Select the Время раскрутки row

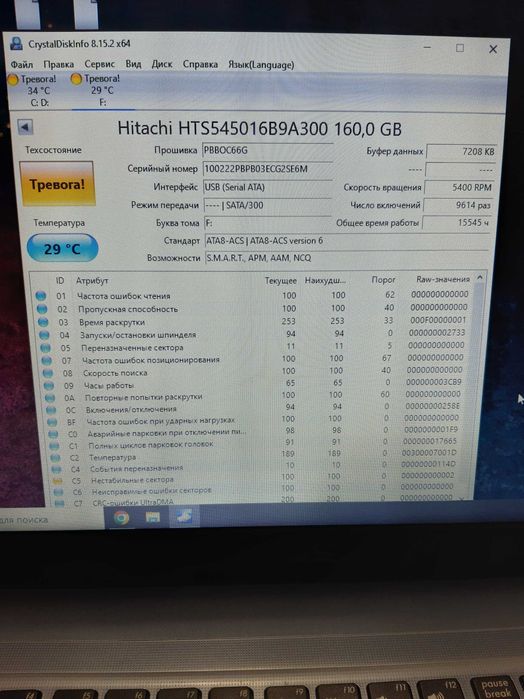253,321
